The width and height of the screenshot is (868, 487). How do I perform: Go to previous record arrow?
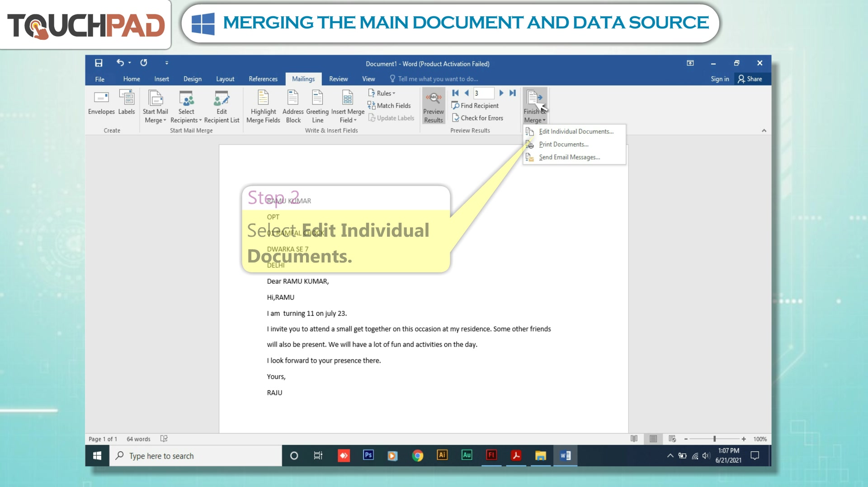point(467,93)
